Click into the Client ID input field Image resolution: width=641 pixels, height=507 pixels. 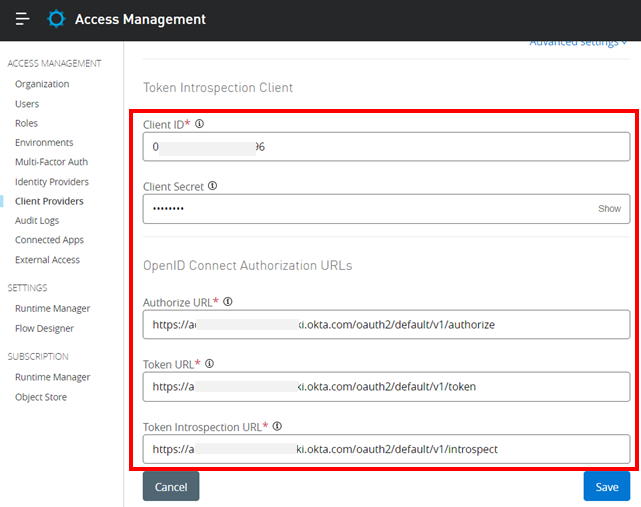tap(386, 147)
